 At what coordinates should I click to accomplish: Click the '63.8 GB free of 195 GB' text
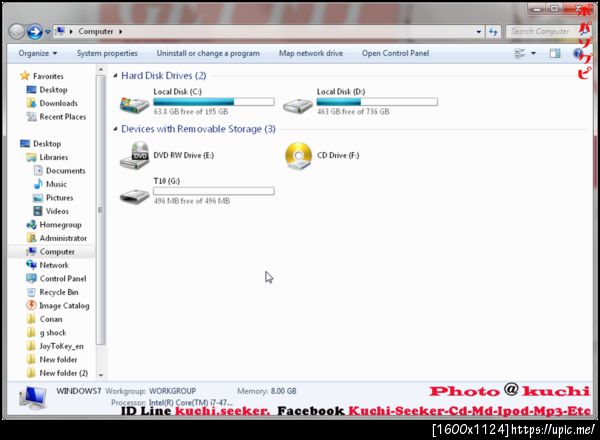[x=191, y=112]
